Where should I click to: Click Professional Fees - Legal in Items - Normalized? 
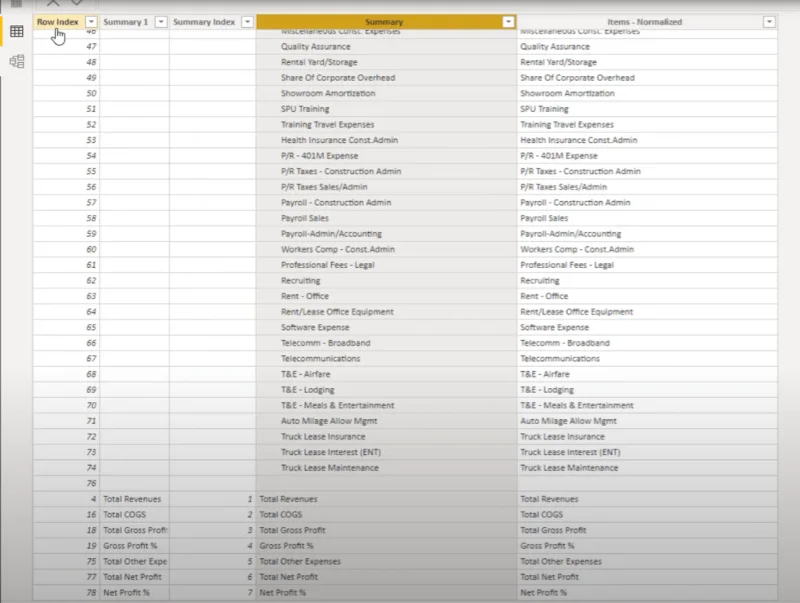[x=567, y=265]
